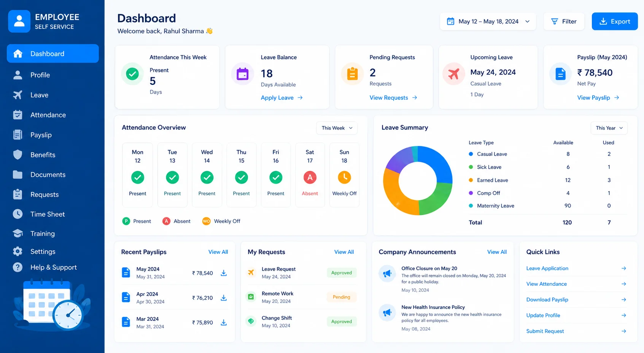The image size is (644, 353).
Task: Click the Profile person icon in sidebar
Action: pyautogui.click(x=17, y=75)
